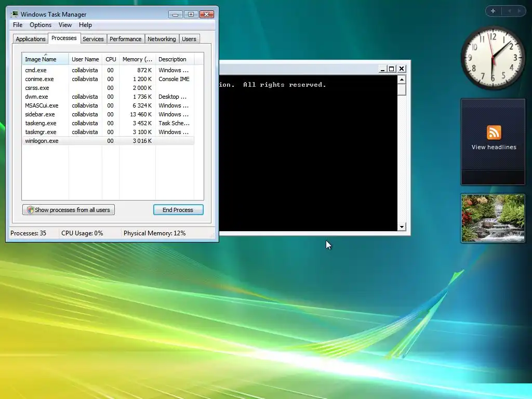Click the 13 460 K memory value
Screen dimensions: 532x399
click(x=141, y=114)
